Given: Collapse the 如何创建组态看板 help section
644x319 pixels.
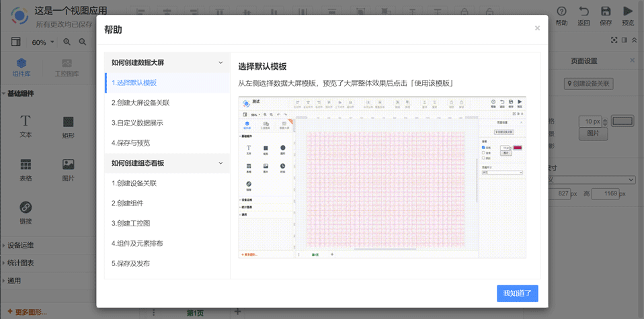Looking at the screenshot, I should click(x=220, y=163).
